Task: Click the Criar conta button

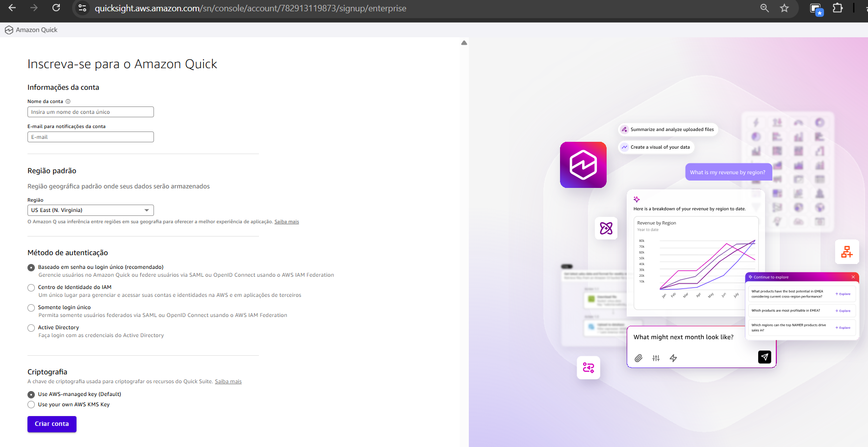Action: [52, 424]
